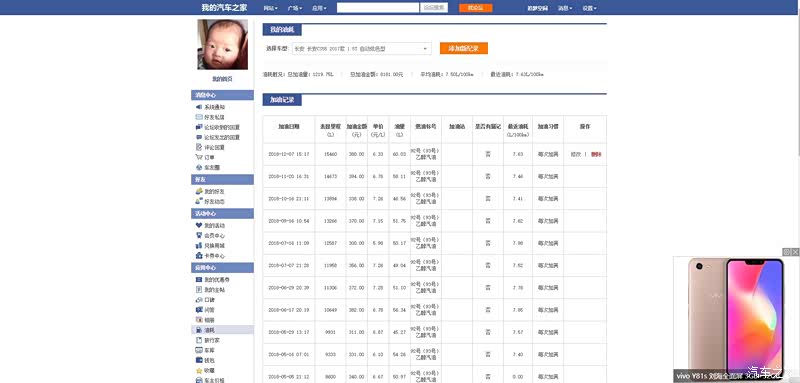This screenshot has width=800, height=383.
Task: Open the 网站 dropdown in top bar
Action: point(270,8)
